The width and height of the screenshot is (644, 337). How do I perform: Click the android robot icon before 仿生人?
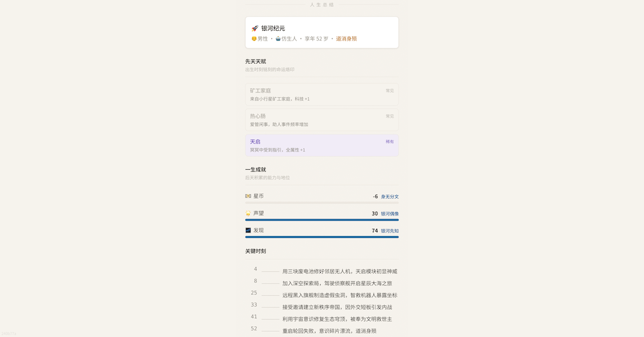278,39
